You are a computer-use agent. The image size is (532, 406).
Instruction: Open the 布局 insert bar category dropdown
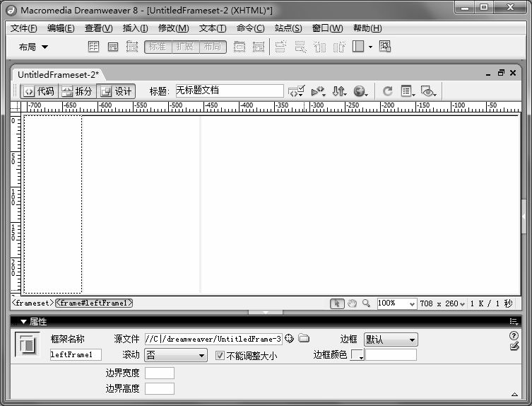coord(33,47)
